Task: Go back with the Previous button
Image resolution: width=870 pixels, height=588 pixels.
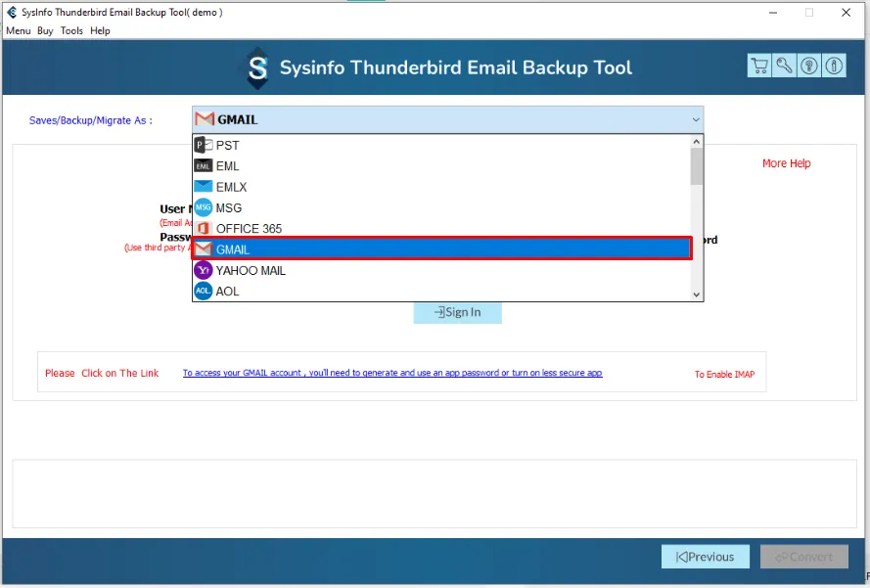Action: pyautogui.click(x=706, y=557)
